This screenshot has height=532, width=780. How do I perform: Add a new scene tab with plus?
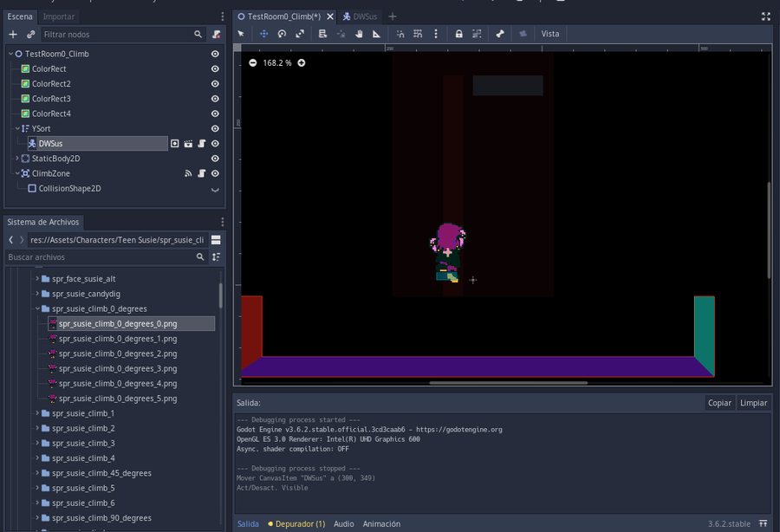point(393,16)
